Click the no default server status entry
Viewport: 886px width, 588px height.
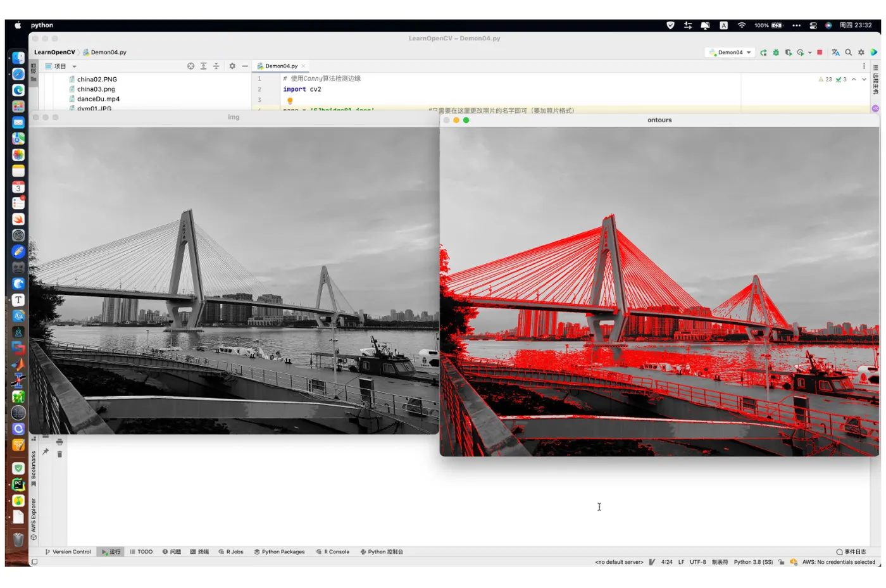point(619,562)
